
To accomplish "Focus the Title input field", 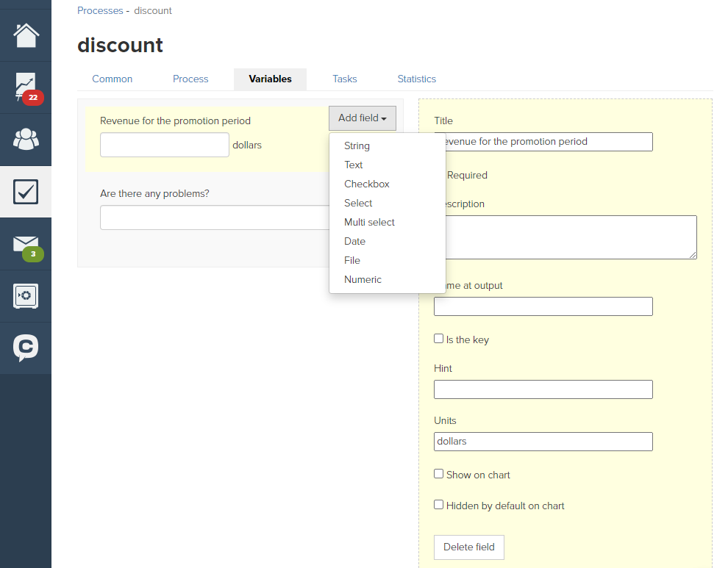I will [x=543, y=142].
